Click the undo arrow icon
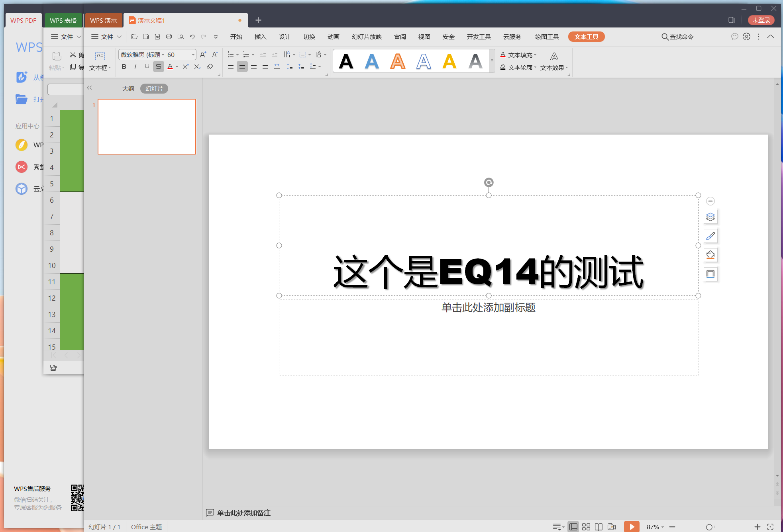This screenshot has width=783, height=532. click(x=192, y=37)
